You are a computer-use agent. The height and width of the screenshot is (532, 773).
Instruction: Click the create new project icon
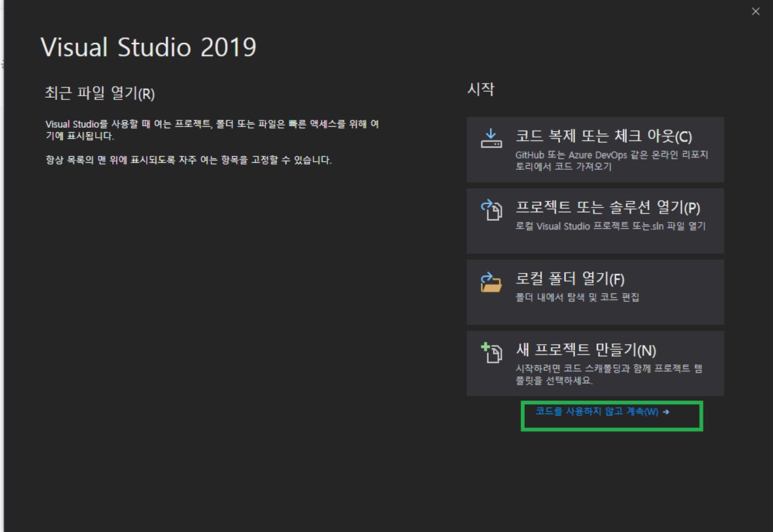492,353
